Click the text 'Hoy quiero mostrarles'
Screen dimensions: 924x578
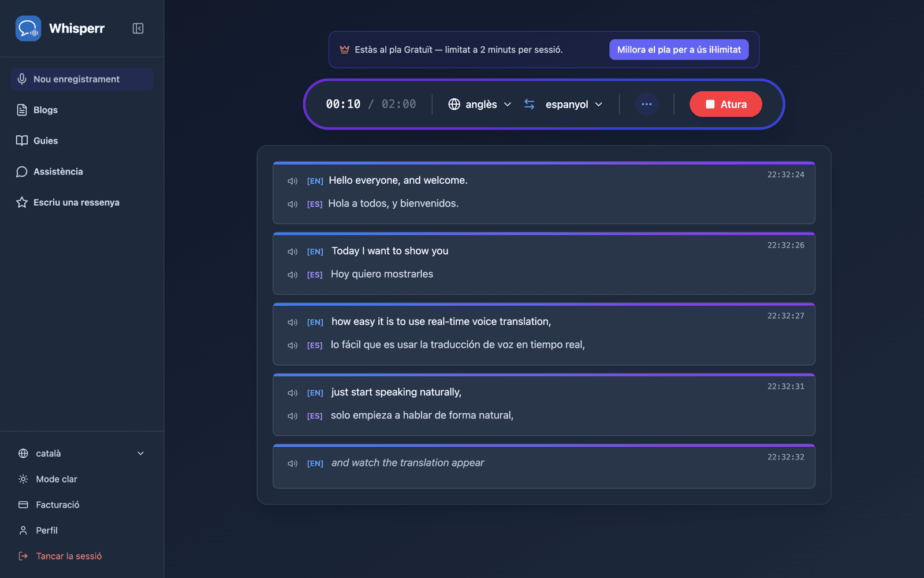coord(382,274)
